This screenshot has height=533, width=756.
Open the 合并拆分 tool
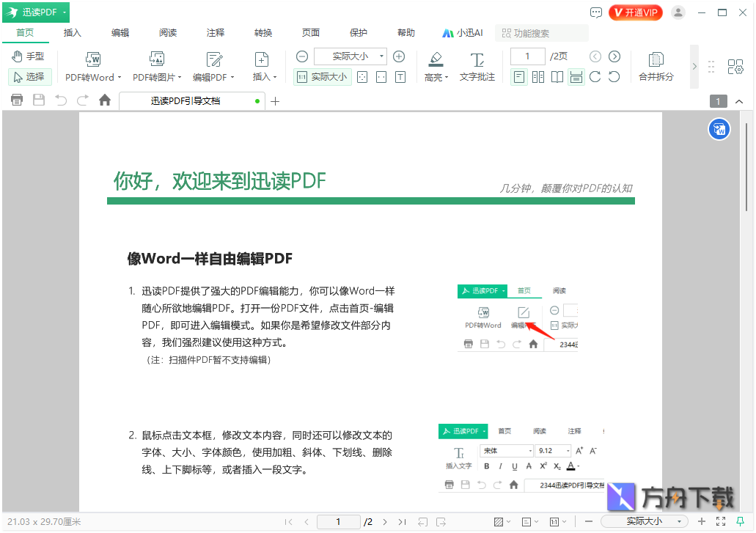pos(656,67)
